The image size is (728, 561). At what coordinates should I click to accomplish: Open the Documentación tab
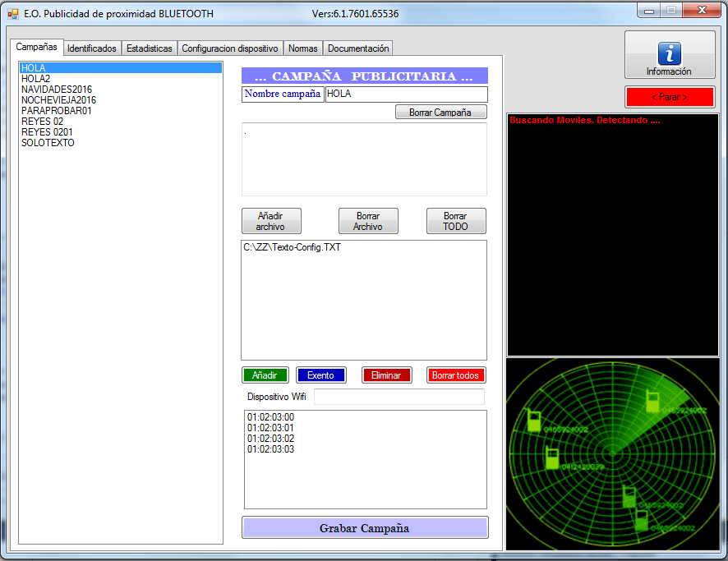click(358, 48)
